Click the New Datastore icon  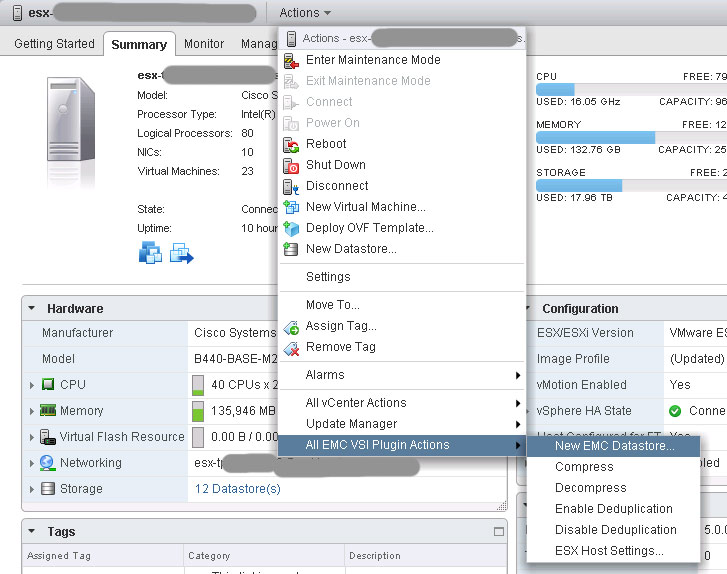tap(291, 249)
